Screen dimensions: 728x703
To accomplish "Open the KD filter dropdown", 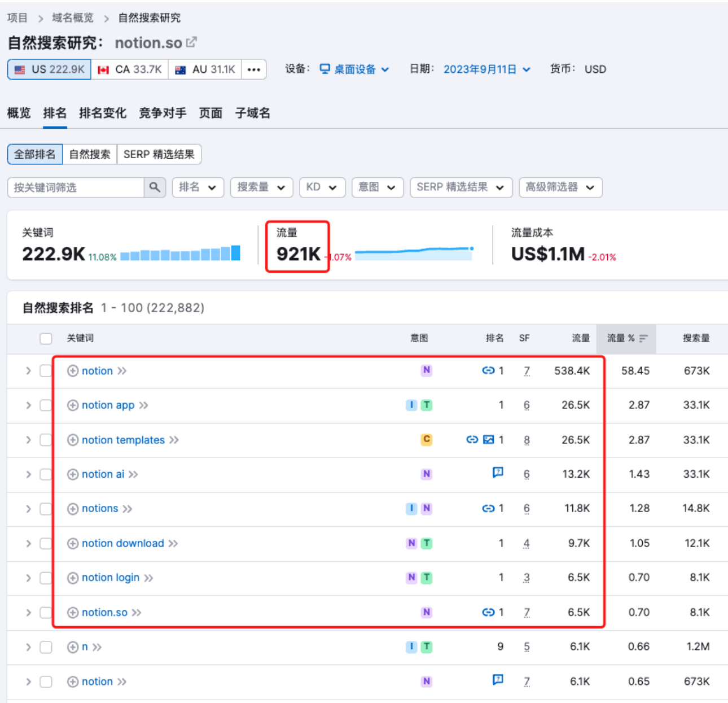I will [x=322, y=187].
